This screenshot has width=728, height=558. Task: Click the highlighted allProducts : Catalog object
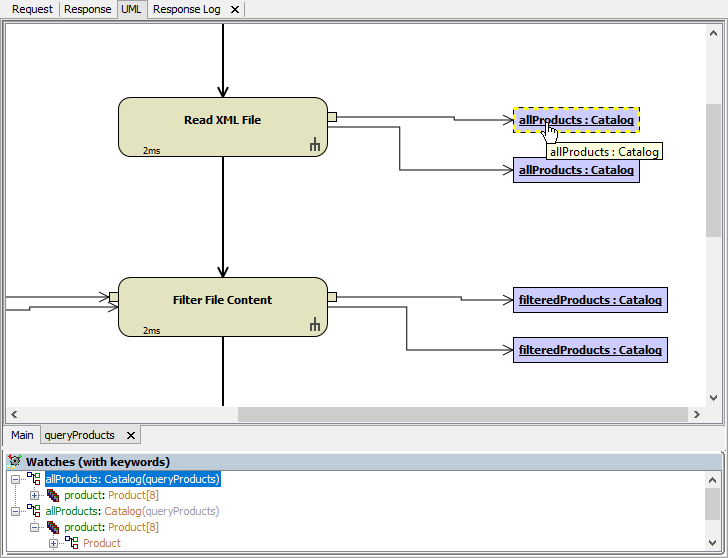click(x=576, y=120)
